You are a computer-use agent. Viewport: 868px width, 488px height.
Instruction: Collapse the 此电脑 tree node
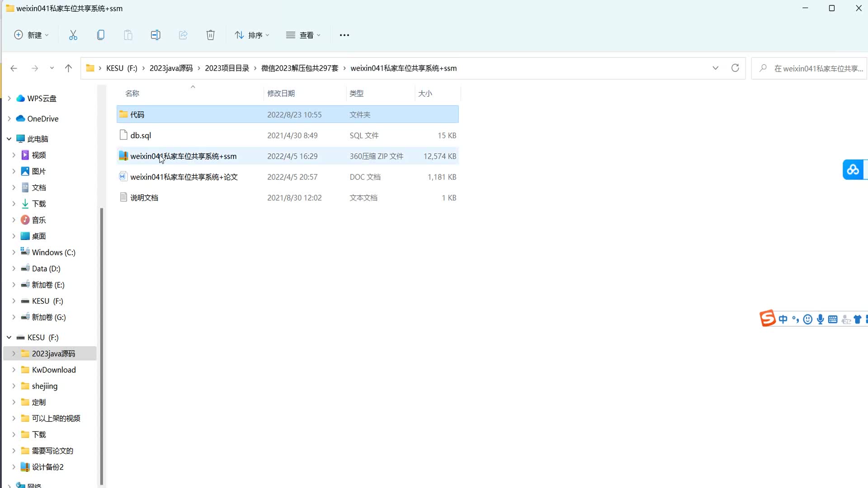pos(9,139)
